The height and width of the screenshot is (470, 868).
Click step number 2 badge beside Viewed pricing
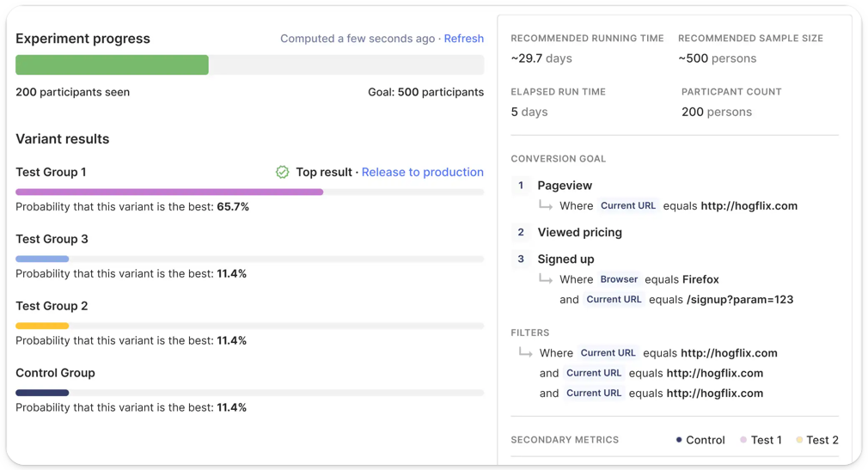(x=521, y=232)
